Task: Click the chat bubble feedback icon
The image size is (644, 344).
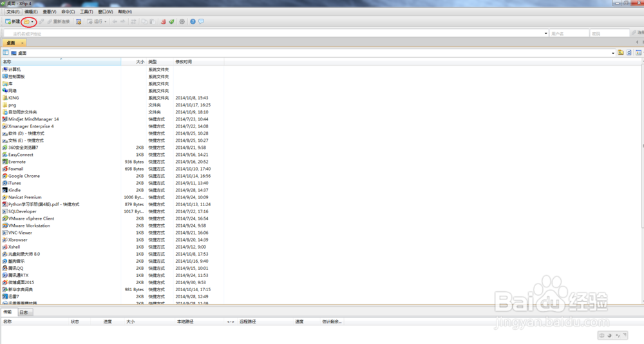Action: (x=201, y=21)
